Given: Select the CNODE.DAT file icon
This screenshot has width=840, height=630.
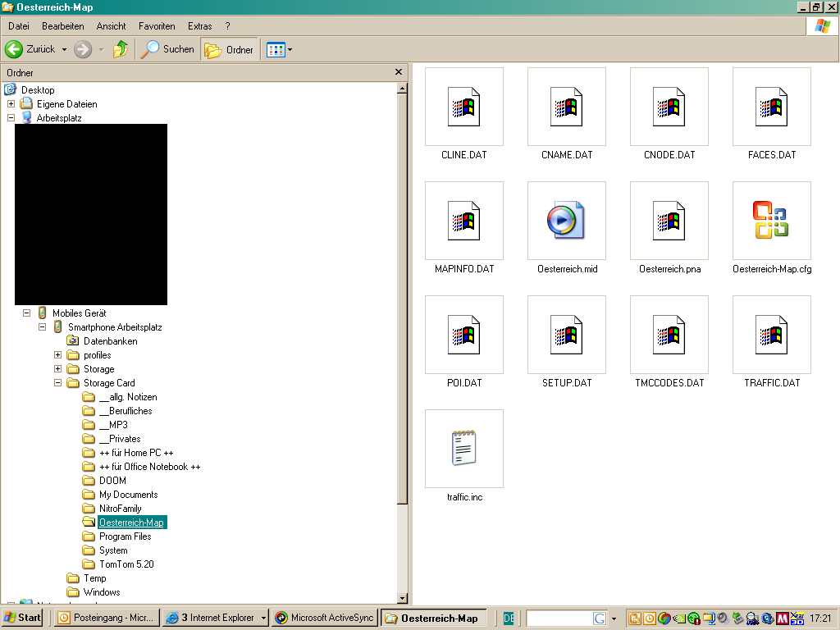Looking at the screenshot, I should (x=669, y=107).
